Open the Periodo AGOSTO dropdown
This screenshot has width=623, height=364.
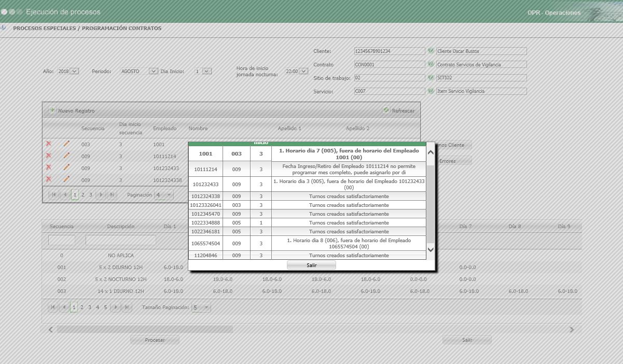point(154,71)
